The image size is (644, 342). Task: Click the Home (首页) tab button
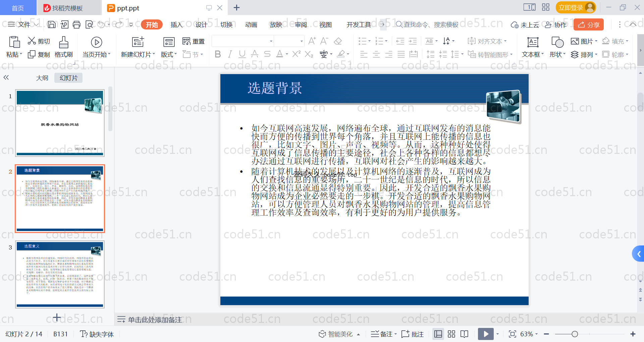click(x=18, y=8)
